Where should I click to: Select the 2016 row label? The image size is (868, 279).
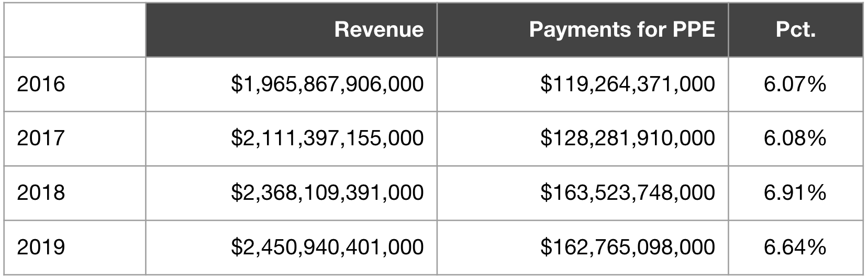click(x=41, y=84)
